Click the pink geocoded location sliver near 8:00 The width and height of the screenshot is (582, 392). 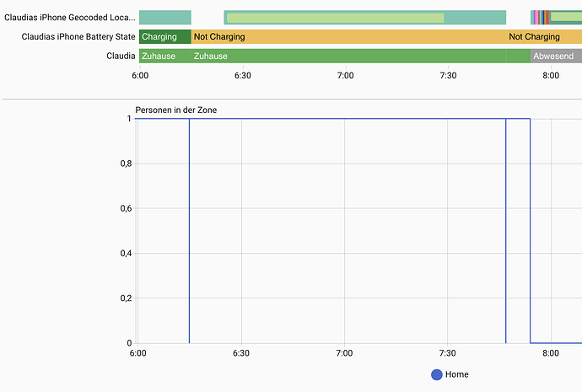coord(536,18)
